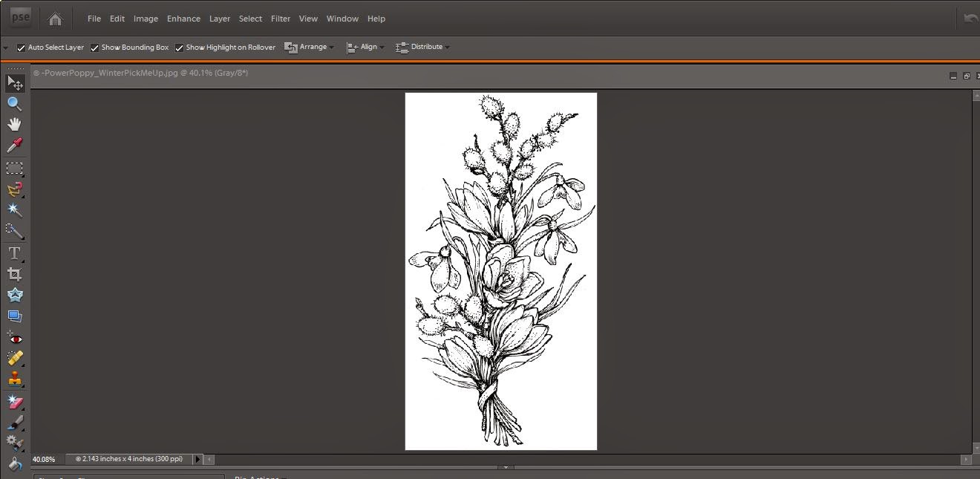Screen dimensions: 980x479
Task: Open the Arrange dropdown
Action: [x=309, y=47]
